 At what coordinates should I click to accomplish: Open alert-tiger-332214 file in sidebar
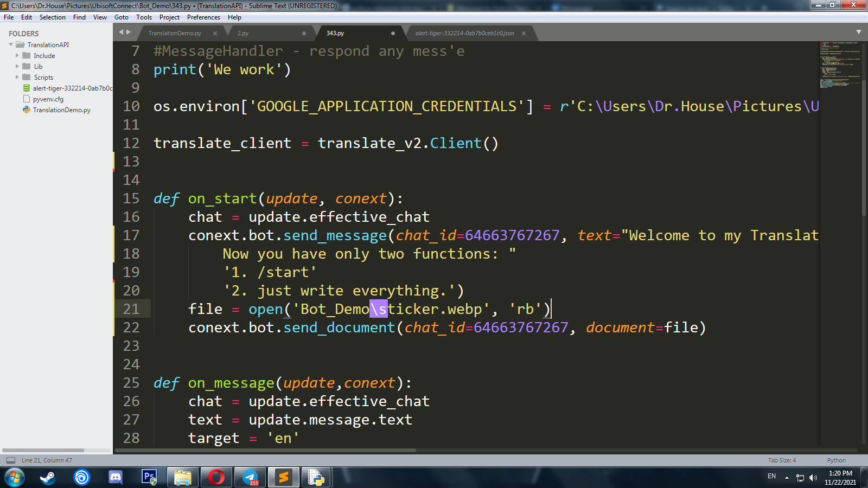73,88
